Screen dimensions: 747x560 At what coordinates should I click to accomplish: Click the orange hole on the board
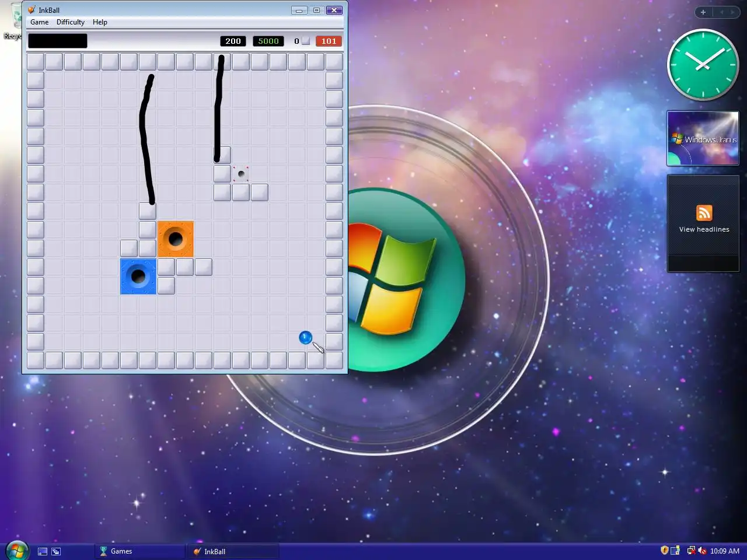(175, 239)
